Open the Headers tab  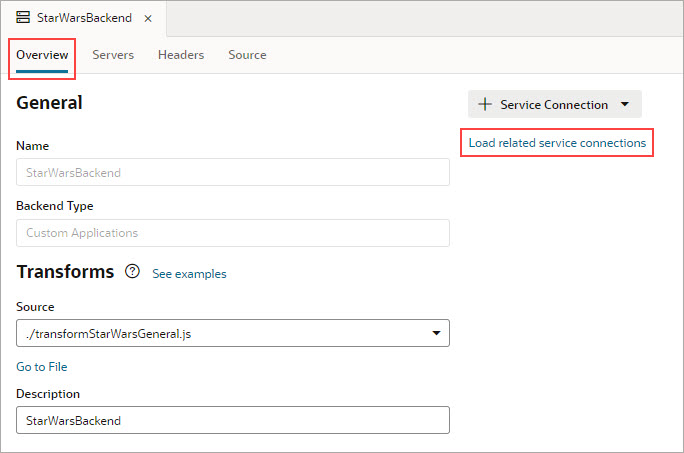pos(181,55)
